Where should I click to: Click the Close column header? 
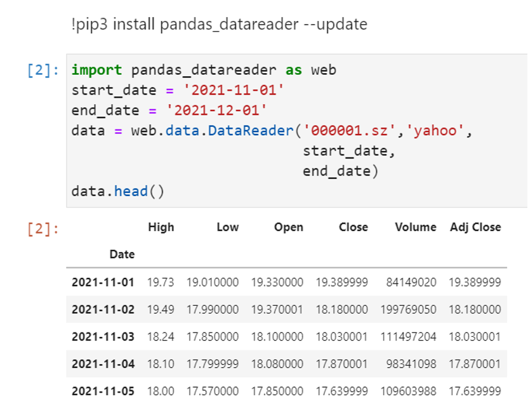[x=353, y=227]
